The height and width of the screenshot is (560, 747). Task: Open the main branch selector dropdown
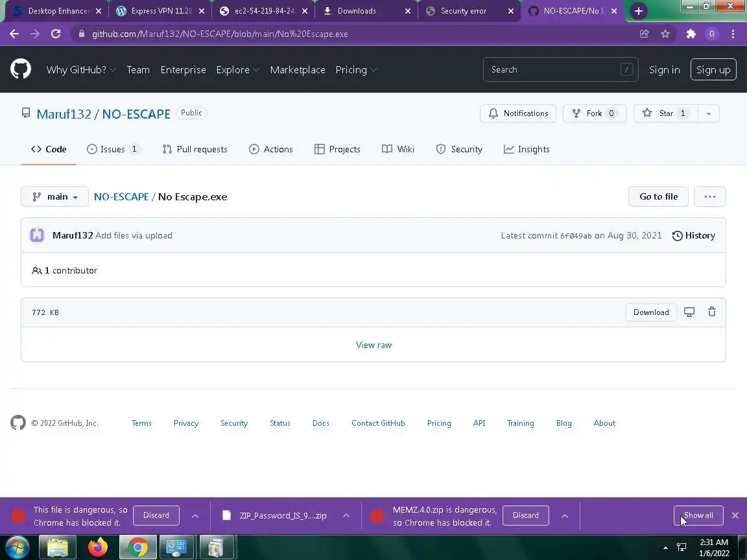click(54, 196)
